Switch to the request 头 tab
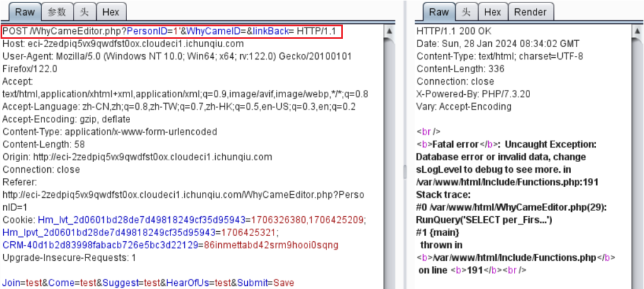The height and width of the screenshot is (289, 644). (x=84, y=12)
